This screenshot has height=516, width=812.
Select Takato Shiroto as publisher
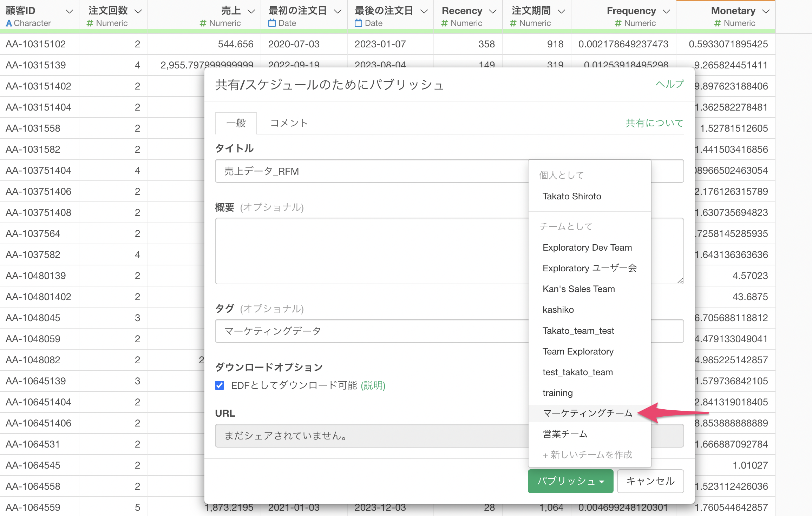(572, 196)
